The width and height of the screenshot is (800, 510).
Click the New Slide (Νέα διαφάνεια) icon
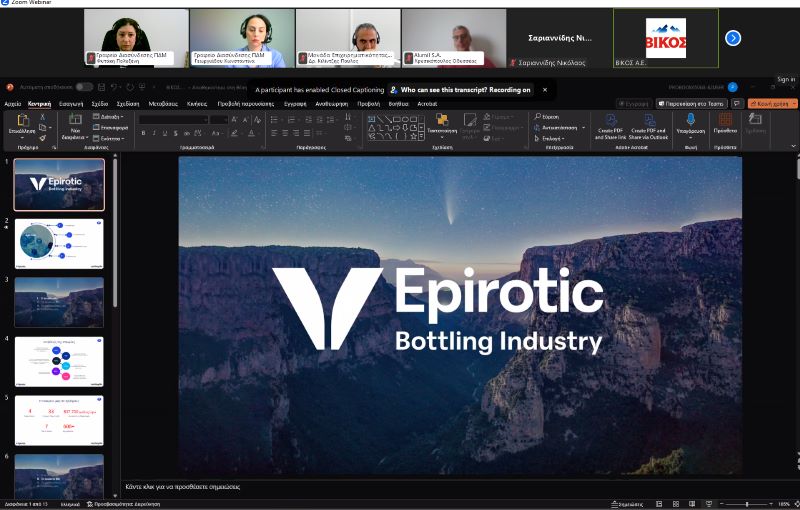75,121
